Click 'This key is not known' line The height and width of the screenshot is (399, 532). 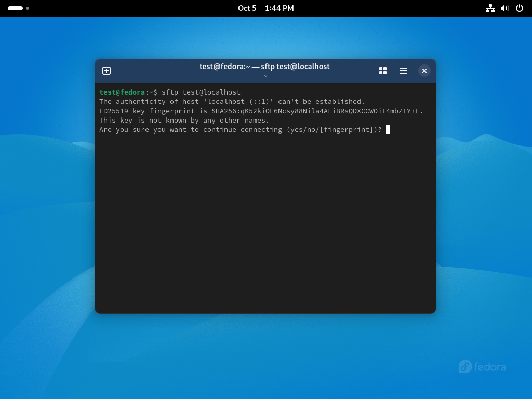(x=184, y=121)
